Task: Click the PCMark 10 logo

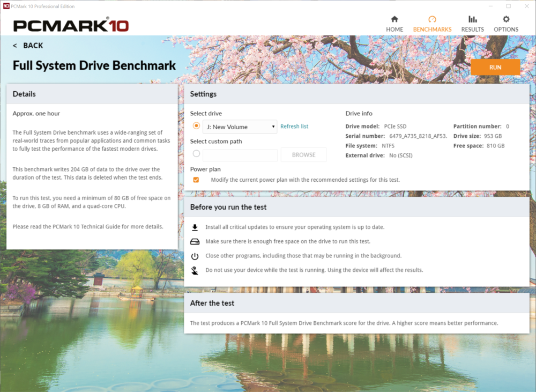Action: 71,26
